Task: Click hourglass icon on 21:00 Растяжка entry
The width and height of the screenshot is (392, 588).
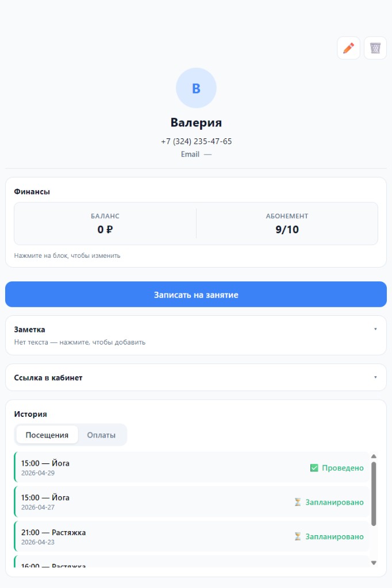Action: click(x=298, y=537)
